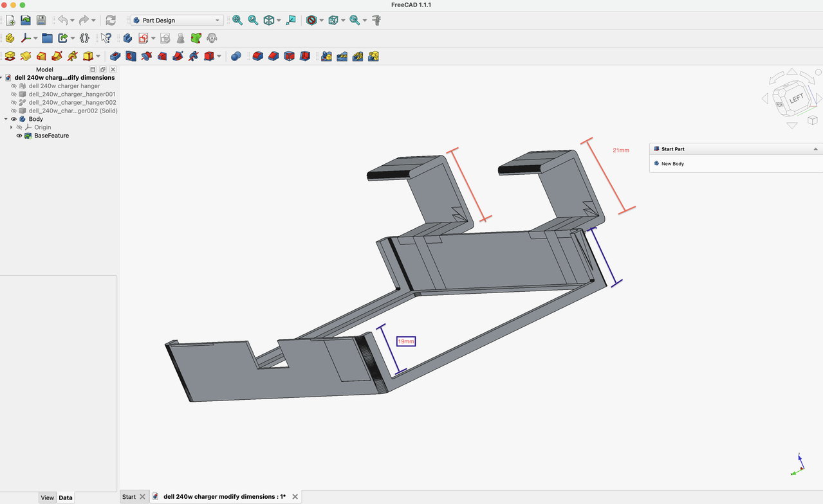Select the Additive Helix tool
Viewport: 823px width, 504px height.
tap(72, 57)
